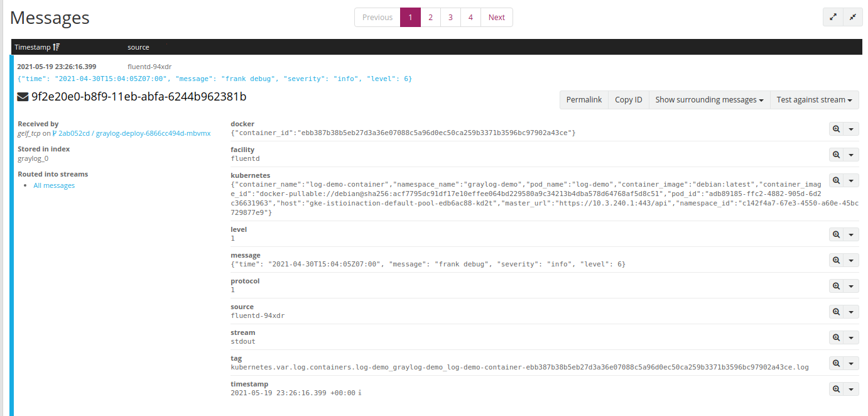Click info icon next to timestamp value
The image size is (868, 416).
[360, 393]
